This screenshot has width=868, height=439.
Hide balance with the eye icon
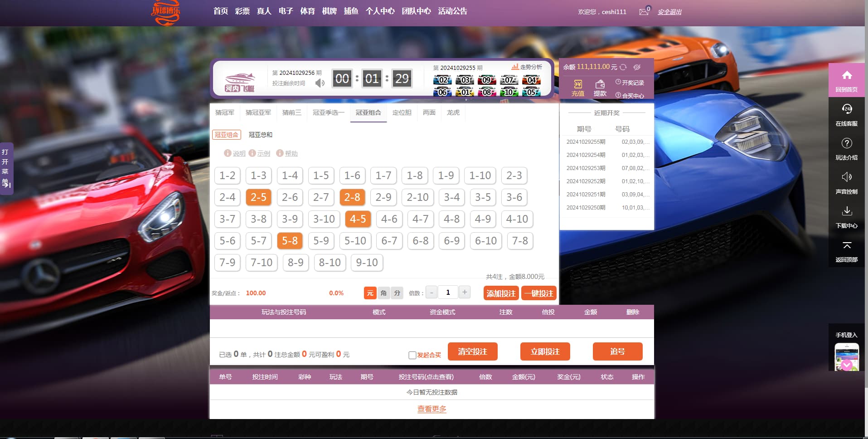coord(637,67)
